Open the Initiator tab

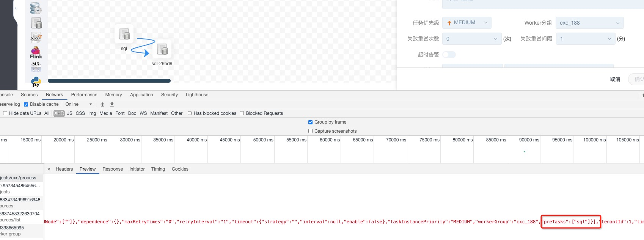click(x=137, y=169)
